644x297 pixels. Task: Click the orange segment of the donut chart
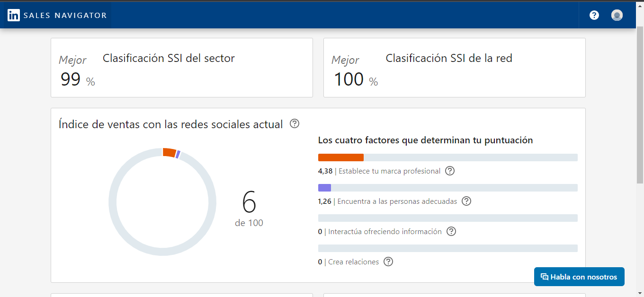pos(169,152)
